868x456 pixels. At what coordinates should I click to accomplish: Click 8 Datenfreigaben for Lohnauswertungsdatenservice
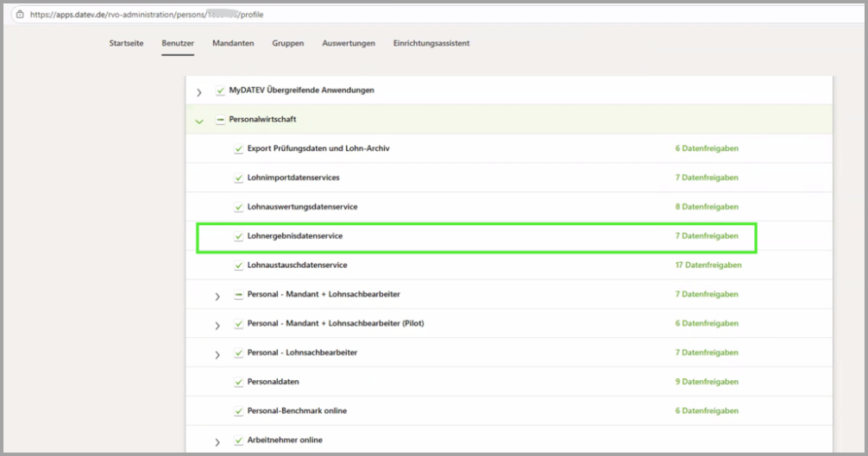(706, 207)
